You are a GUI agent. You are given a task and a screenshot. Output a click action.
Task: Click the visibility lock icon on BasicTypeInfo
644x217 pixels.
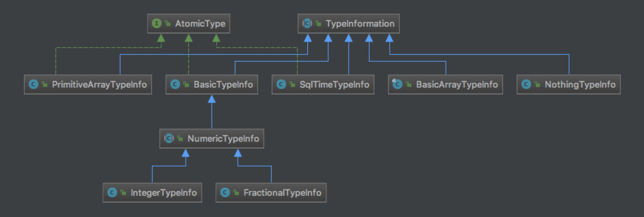pos(186,84)
